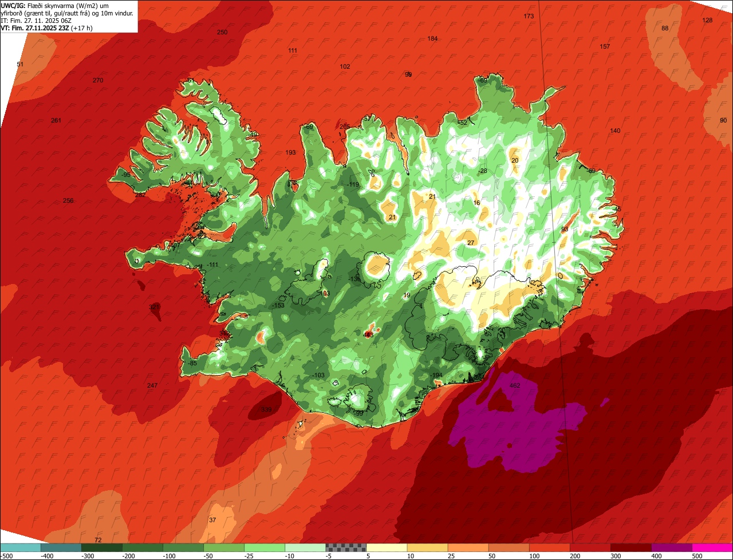Click the 25 tick label on the legend

click(x=452, y=556)
